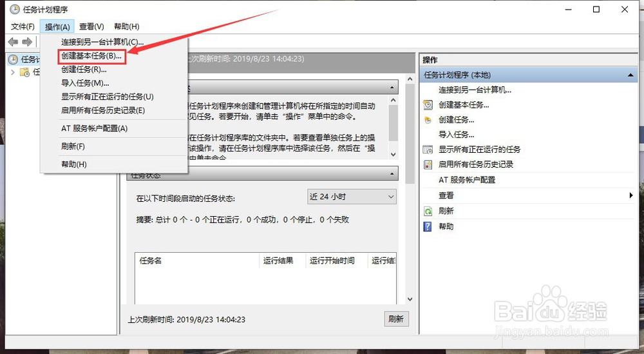644x354 pixels.
Task: Collapse the overview section header arrow
Action: [x=392, y=87]
